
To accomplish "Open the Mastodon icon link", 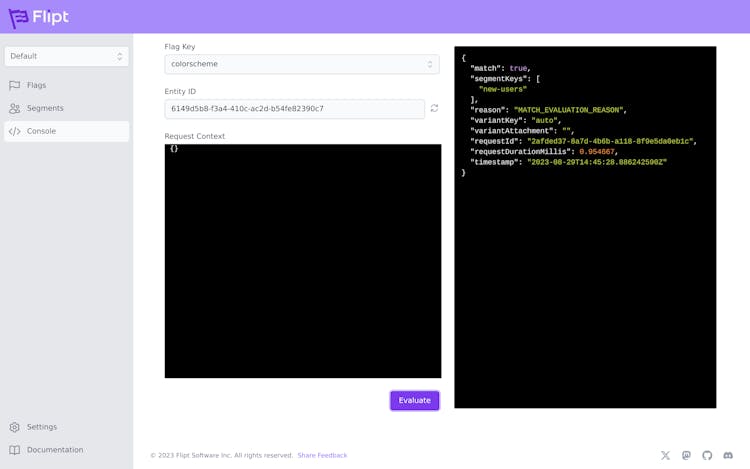I will (x=686, y=455).
